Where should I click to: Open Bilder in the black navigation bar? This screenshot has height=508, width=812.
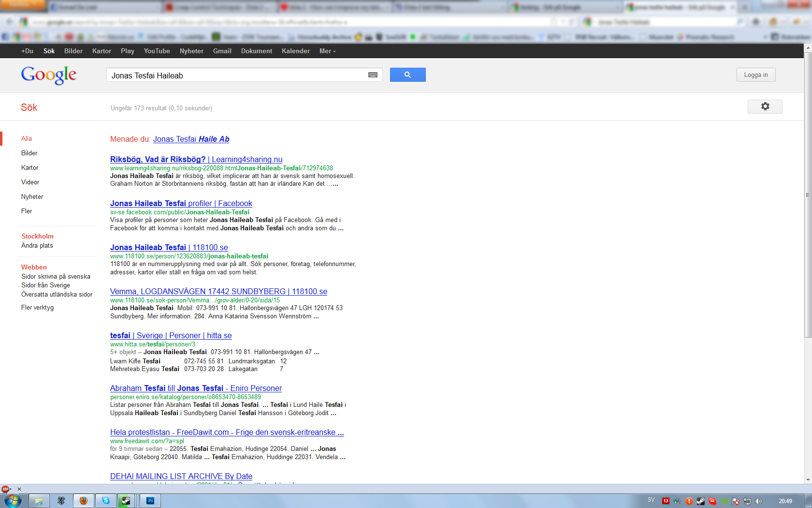point(73,51)
